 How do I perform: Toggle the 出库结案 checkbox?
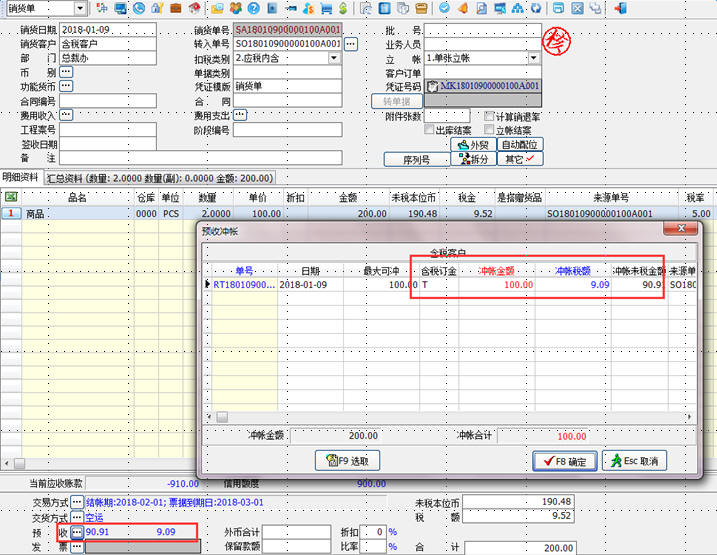click(x=428, y=129)
